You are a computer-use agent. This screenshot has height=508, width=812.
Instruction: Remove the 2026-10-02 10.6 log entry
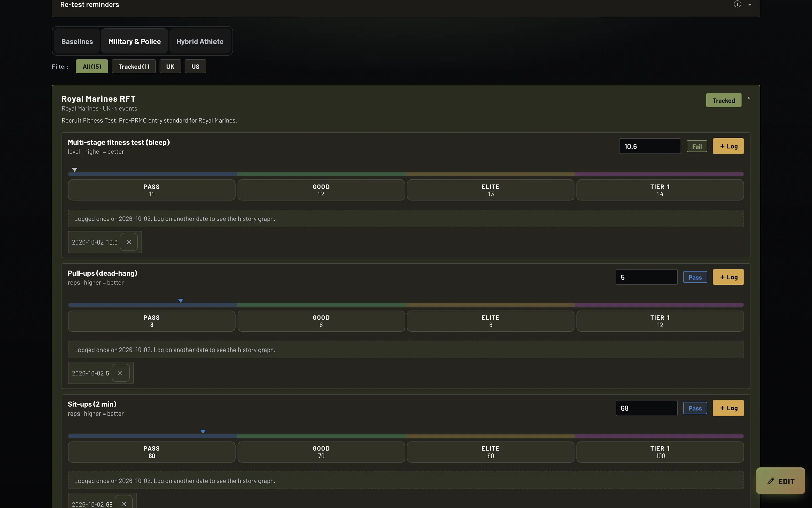click(x=129, y=242)
